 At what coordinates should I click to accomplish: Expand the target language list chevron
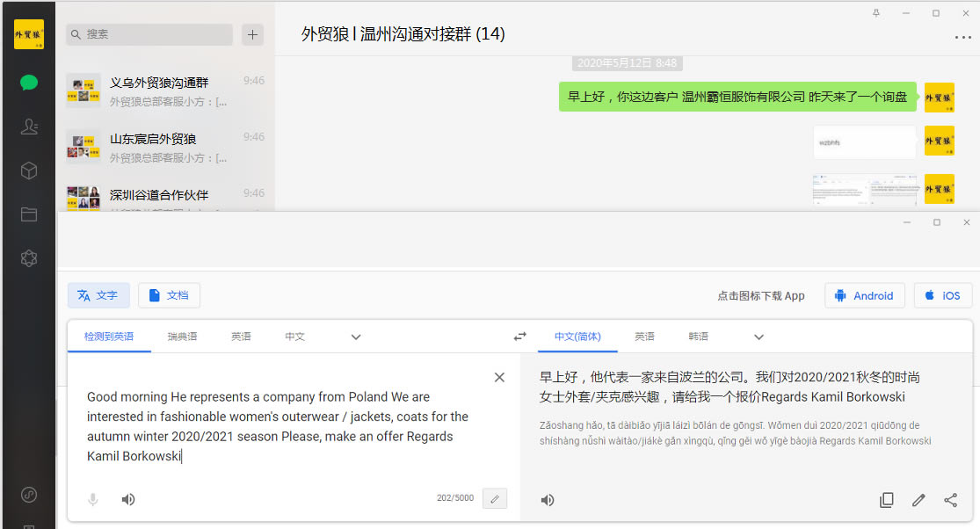coord(759,337)
